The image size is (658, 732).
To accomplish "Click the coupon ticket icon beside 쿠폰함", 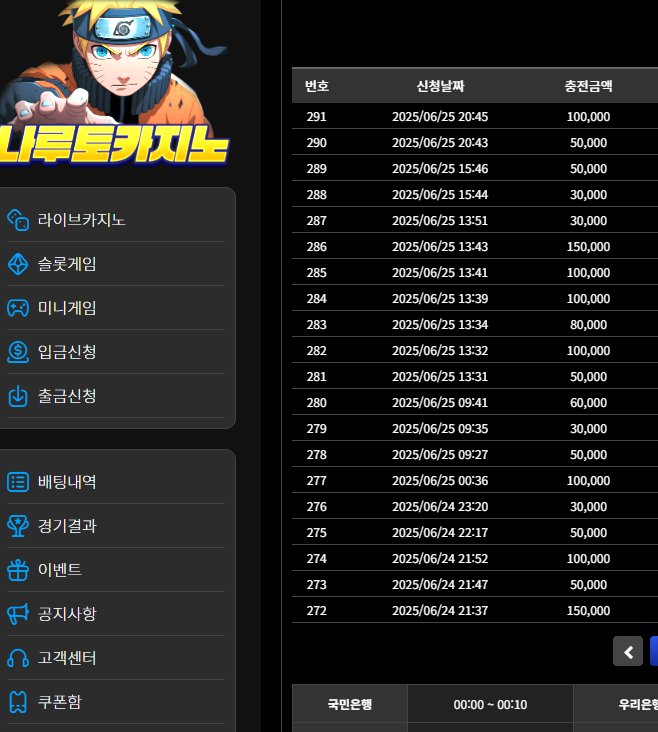I will [x=18, y=702].
